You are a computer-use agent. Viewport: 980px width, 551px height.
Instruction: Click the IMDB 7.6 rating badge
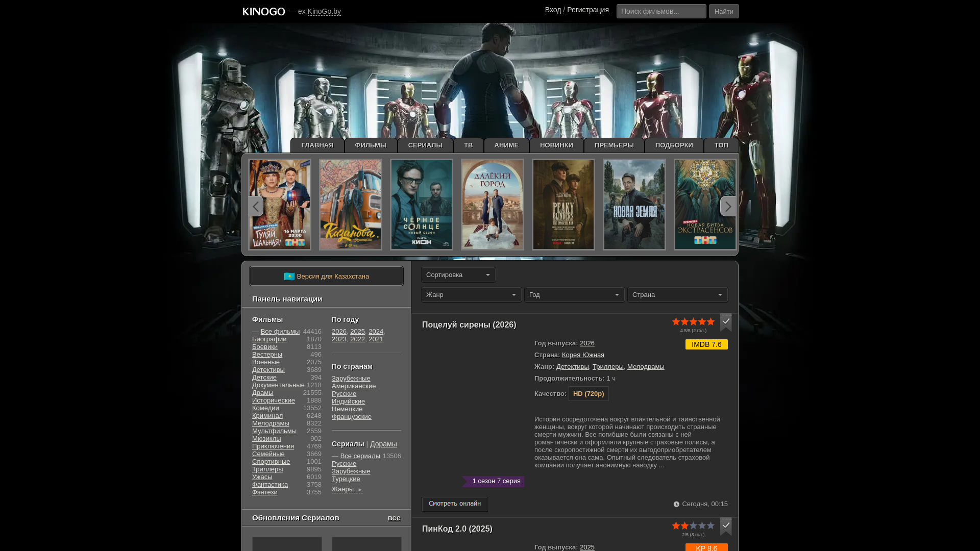(706, 344)
